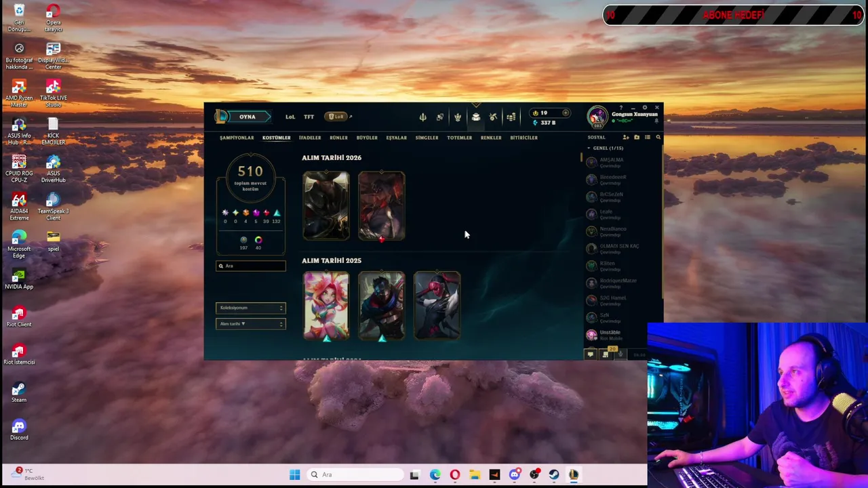The width and height of the screenshot is (868, 488).
Task: Select second skin thumbnail under Alım Tarihi 2026
Action: (382, 206)
